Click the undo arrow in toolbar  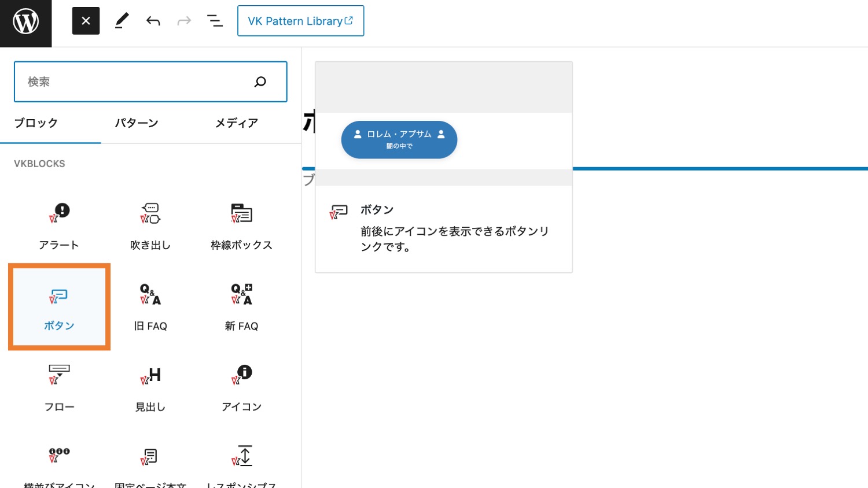(x=153, y=21)
